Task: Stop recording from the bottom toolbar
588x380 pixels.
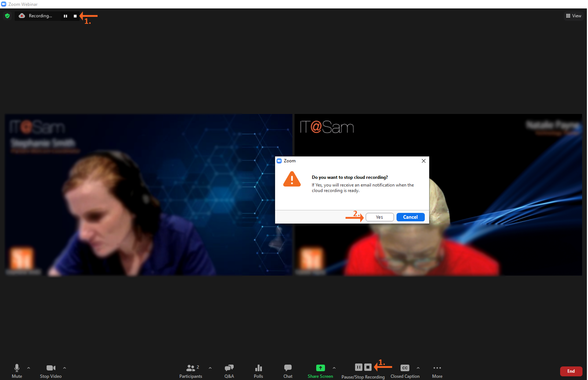Action: coord(368,367)
